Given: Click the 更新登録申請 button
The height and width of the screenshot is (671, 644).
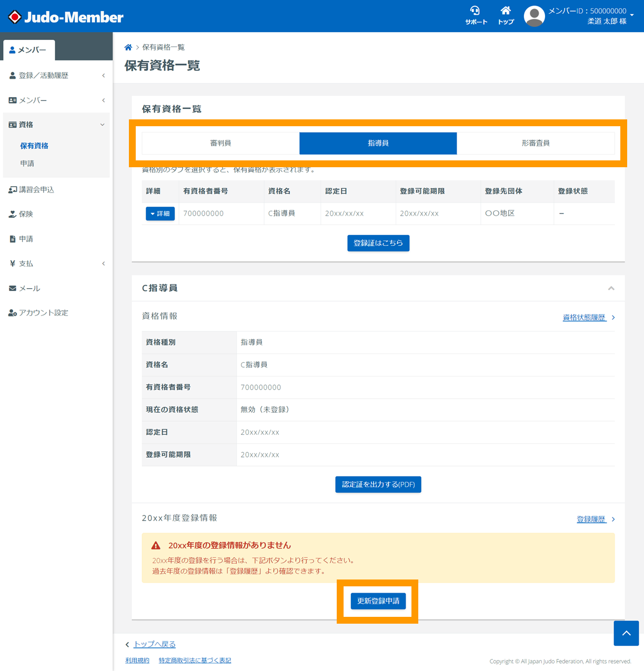Looking at the screenshot, I should [378, 601].
